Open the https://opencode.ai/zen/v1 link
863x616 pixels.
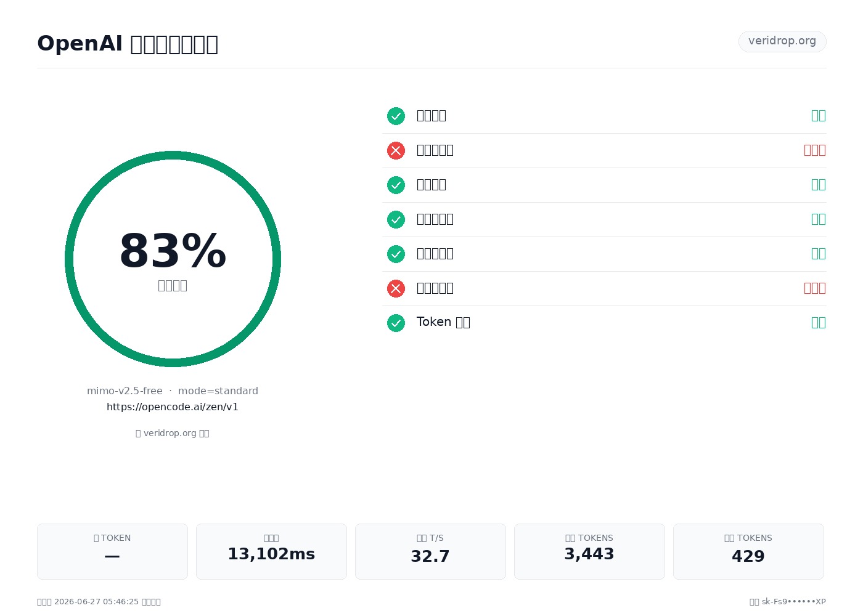(x=173, y=407)
